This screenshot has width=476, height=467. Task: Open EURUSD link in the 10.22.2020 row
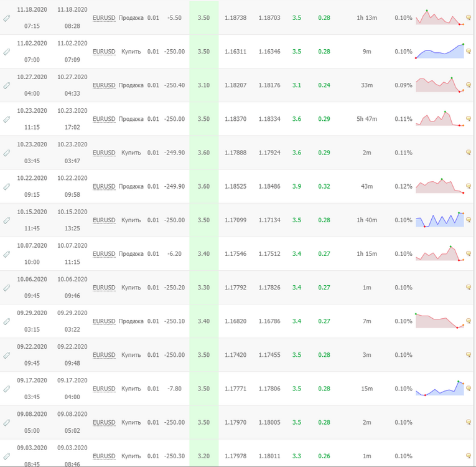(x=104, y=187)
